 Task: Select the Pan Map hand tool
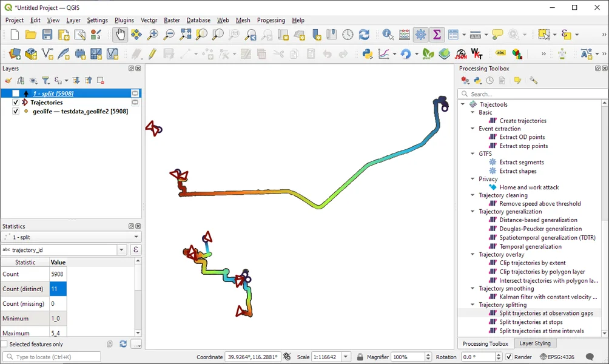point(120,35)
